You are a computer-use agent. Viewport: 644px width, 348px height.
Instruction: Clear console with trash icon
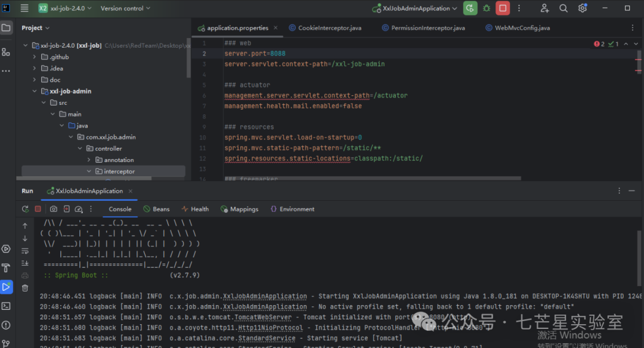tap(25, 288)
